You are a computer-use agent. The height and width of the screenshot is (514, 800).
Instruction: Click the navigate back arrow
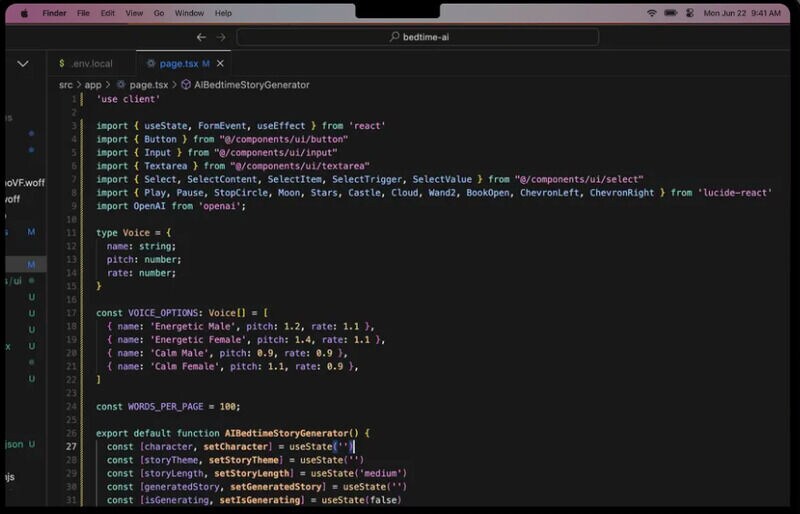tap(201, 37)
